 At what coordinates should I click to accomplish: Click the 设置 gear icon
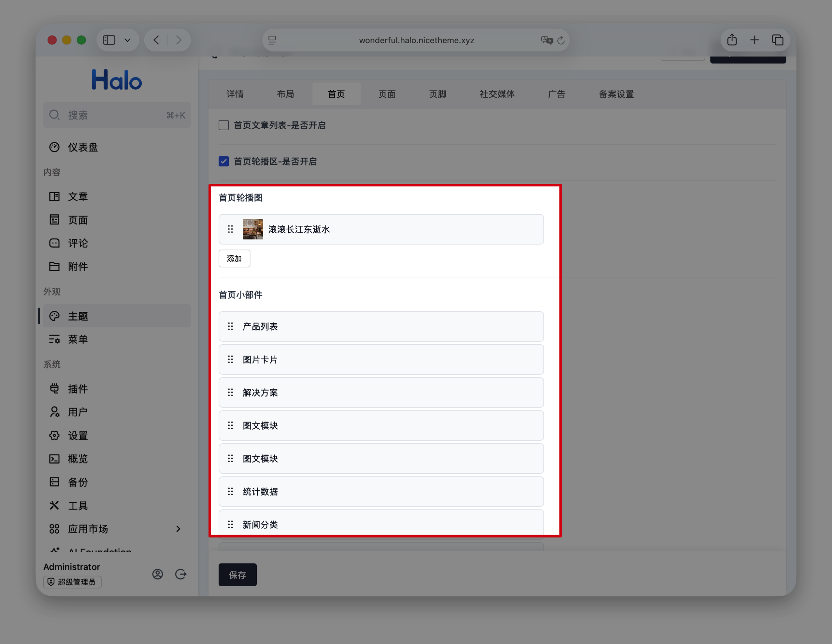tap(55, 436)
